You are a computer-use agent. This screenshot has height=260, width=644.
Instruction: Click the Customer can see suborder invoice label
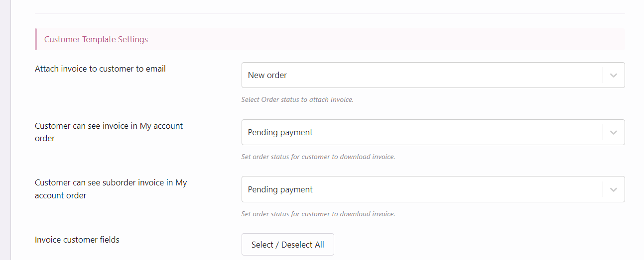tap(111, 189)
